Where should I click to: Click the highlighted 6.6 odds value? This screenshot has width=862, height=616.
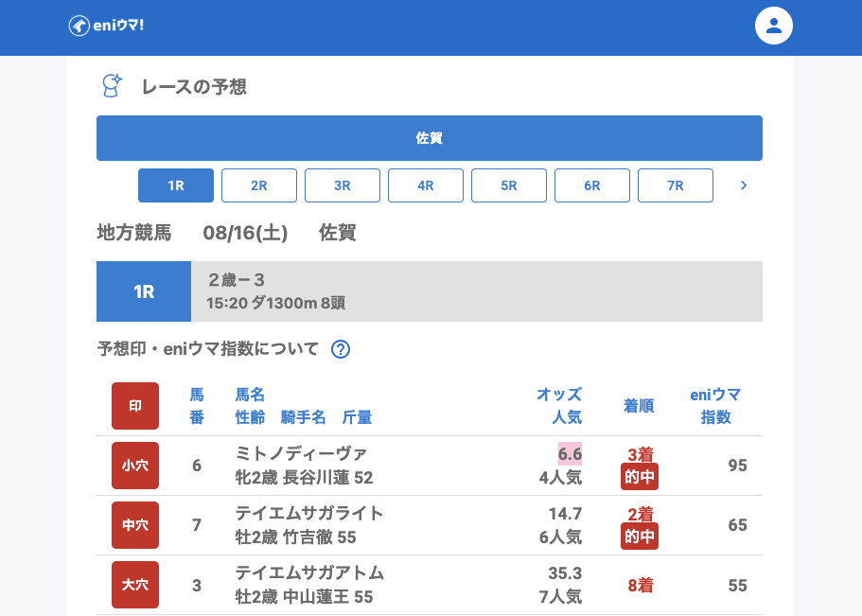[570, 453]
